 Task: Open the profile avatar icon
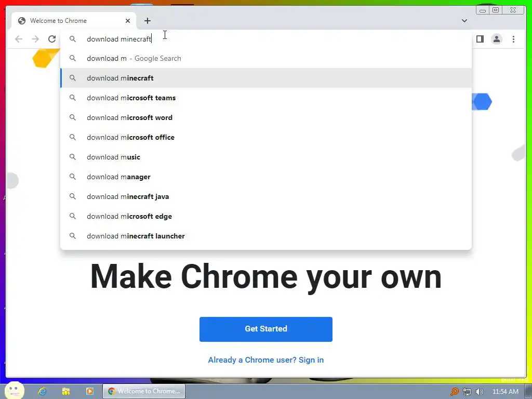[496, 39]
